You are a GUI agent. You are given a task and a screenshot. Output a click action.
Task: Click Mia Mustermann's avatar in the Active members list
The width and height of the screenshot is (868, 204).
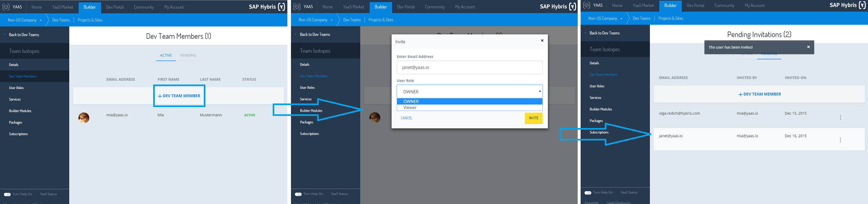tap(84, 118)
